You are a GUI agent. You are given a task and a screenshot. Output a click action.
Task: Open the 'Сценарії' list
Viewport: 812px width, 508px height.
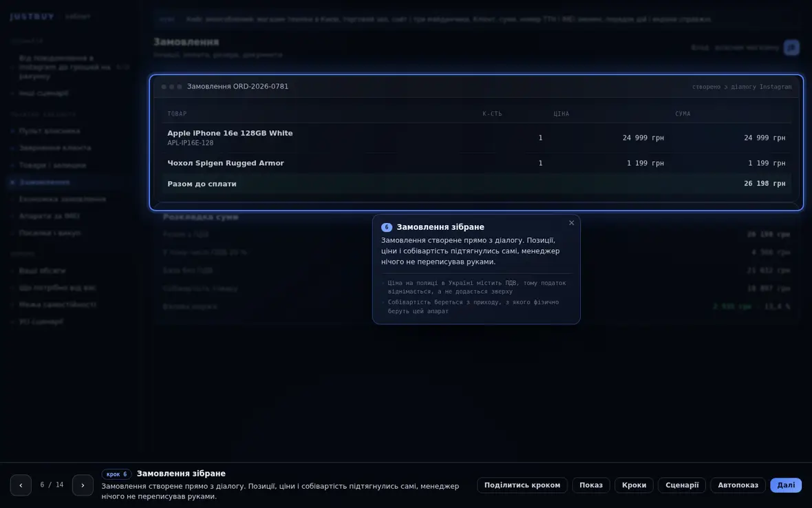click(x=681, y=485)
